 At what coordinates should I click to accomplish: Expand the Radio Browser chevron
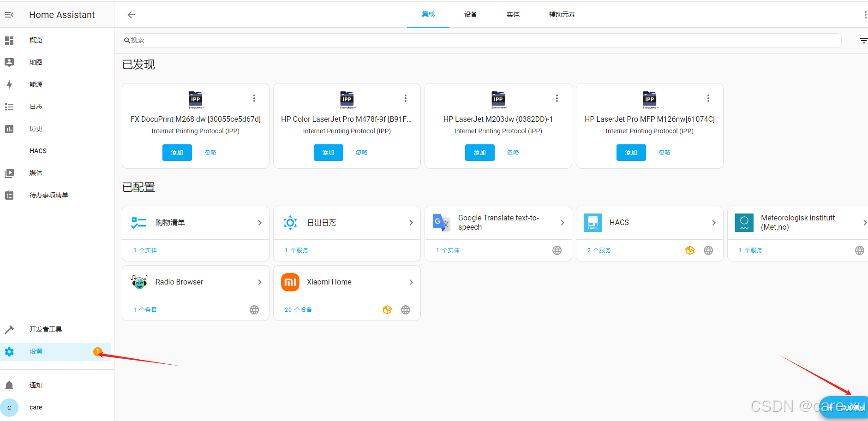[x=260, y=282]
